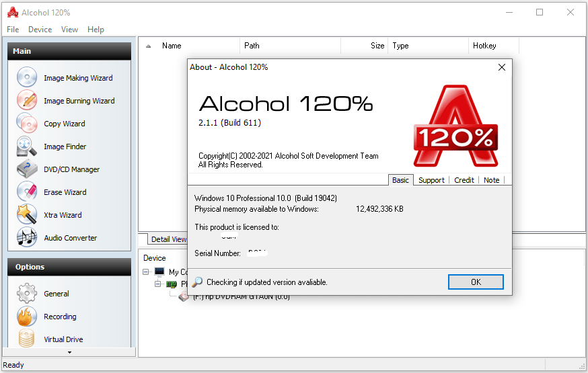Open Image Making Wizard label

click(78, 78)
